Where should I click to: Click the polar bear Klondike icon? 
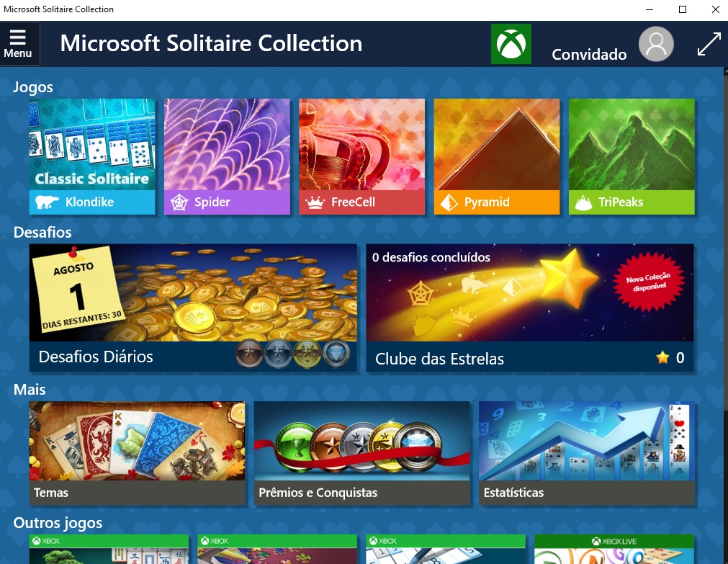click(47, 202)
